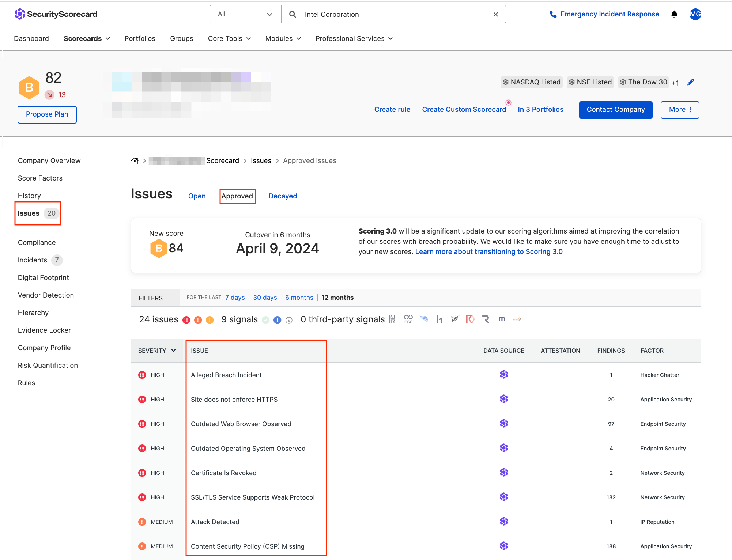Select the HackerOne third-party signal icon
The height and width of the screenshot is (560, 732).
pyautogui.click(x=439, y=319)
